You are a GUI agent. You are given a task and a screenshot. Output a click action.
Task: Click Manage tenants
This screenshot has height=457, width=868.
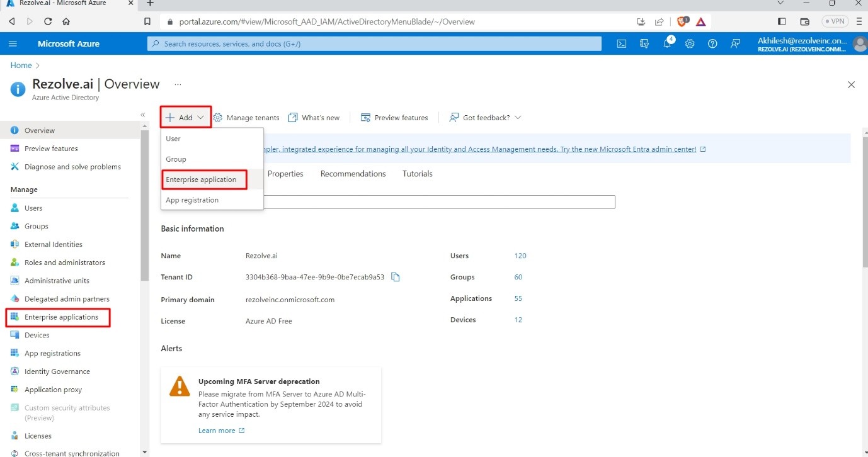pyautogui.click(x=246, y=118)
